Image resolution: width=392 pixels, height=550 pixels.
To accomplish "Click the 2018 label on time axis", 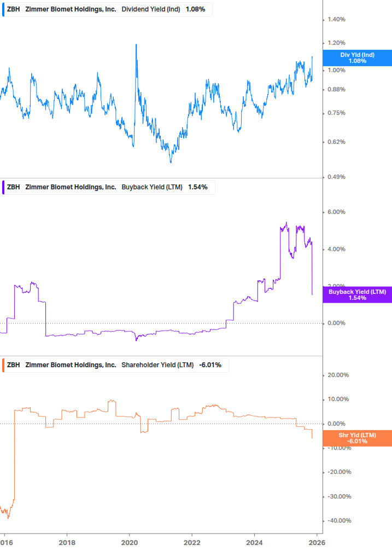I will click(x=67, y=543).
